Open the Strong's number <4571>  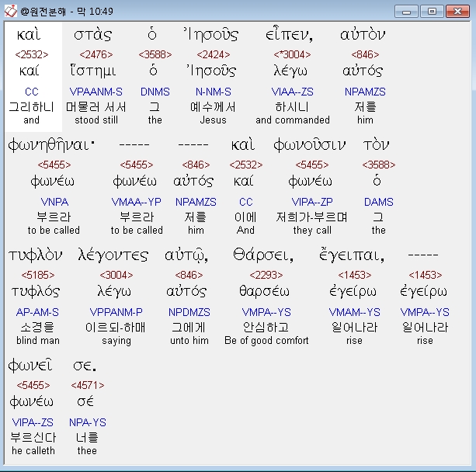coord(88,386)
